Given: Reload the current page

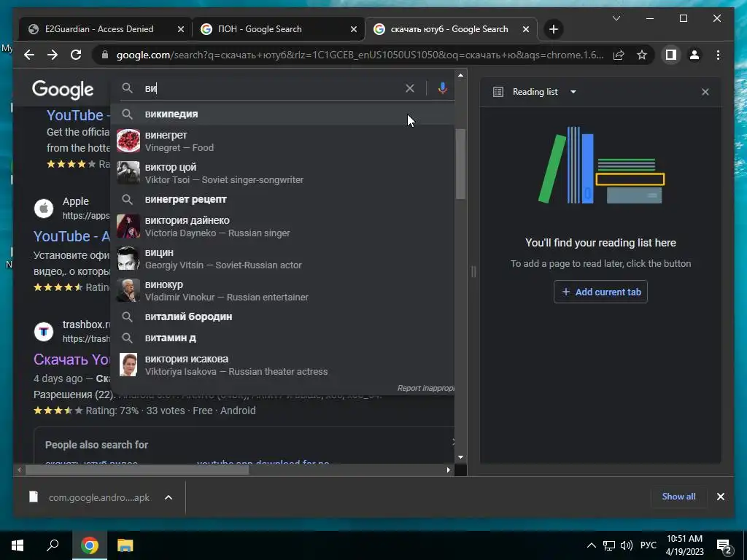Looking at the screenshot, I should click(76, 55).
